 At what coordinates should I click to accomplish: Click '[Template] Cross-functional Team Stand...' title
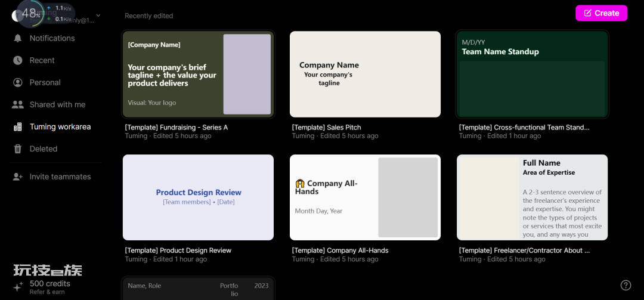524,128
